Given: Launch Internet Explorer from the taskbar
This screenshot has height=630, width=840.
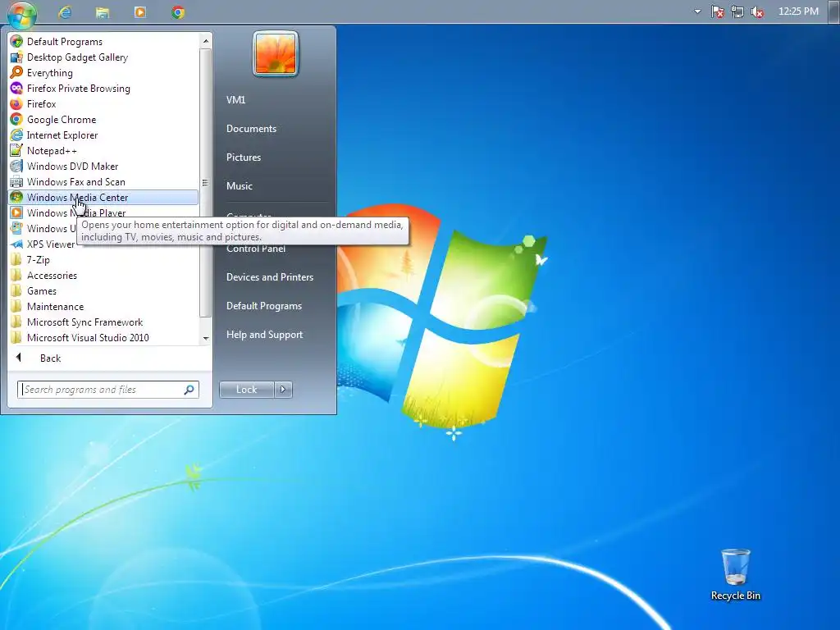Looking at the screenshot, I should tap(65, 11).
